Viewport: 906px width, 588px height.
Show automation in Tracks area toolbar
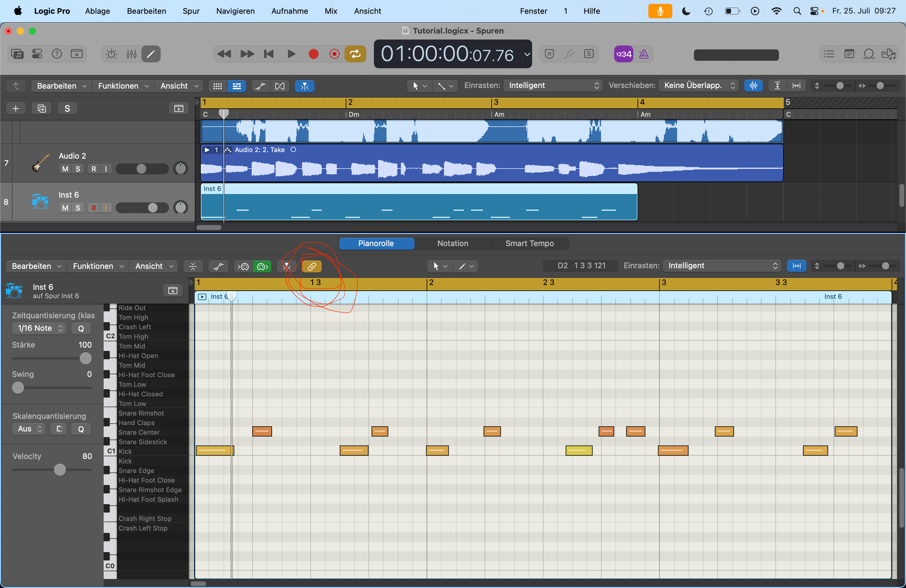pyautogui.click(x=260, y=86)
